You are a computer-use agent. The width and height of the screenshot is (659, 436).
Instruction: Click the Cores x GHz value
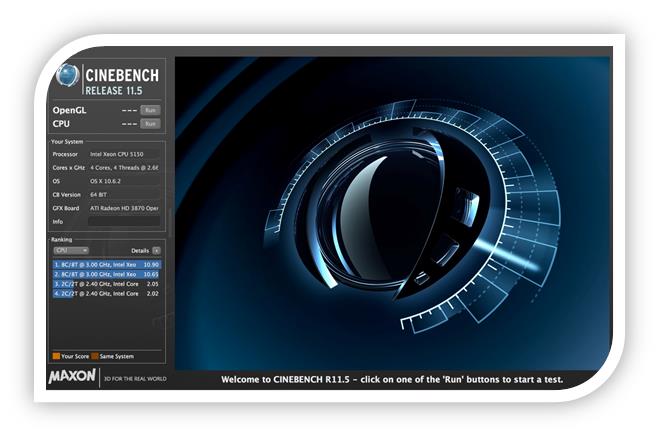point(126,168)
